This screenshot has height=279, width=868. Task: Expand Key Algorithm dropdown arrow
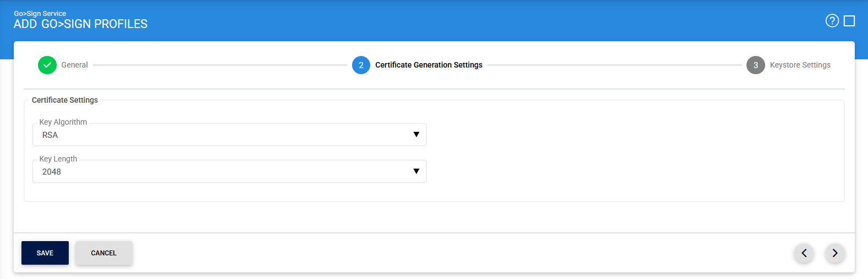(x=416, y=135)
